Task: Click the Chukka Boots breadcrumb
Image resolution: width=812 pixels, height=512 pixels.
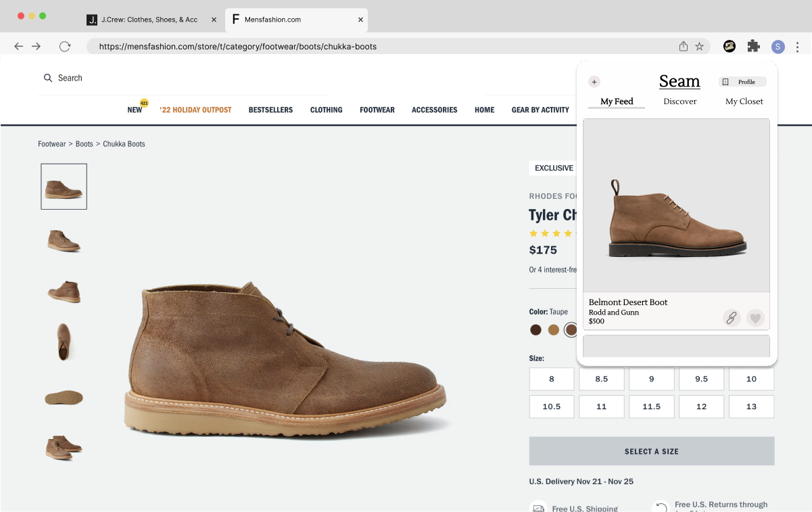Action: click(x=124, y=144)
